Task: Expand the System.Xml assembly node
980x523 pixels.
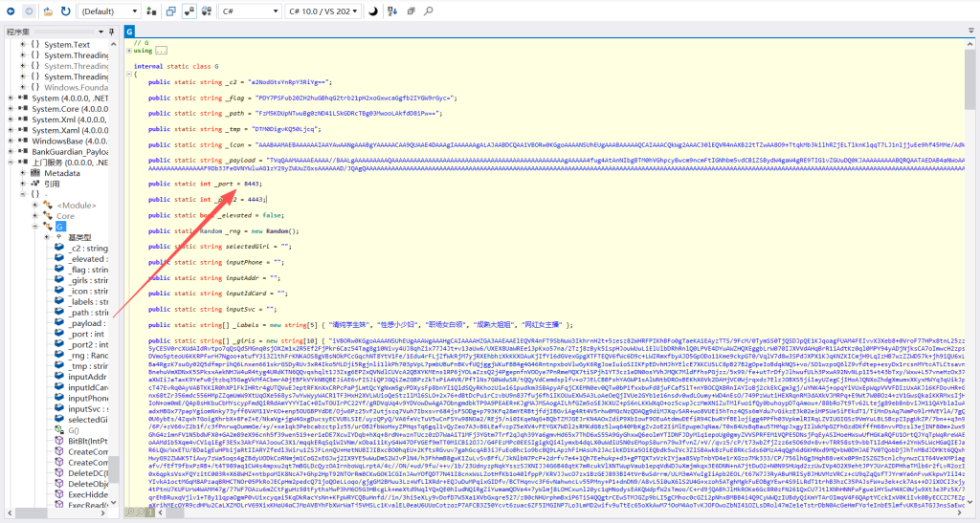Action: (11, 120)
